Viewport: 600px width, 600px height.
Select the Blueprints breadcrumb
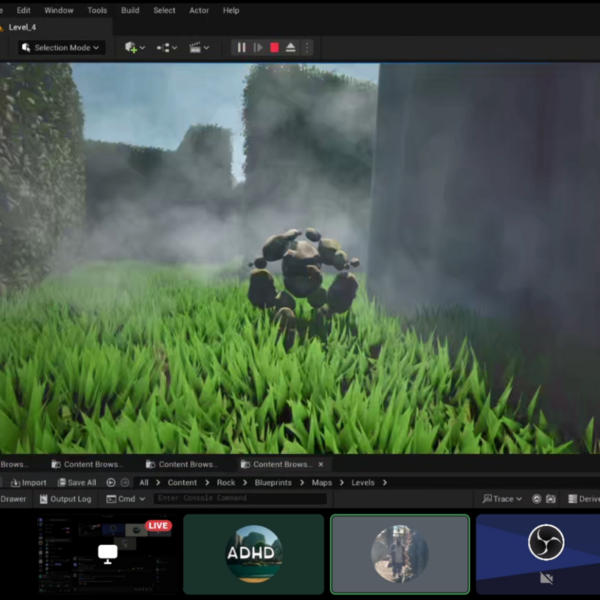tap(273, 483)
